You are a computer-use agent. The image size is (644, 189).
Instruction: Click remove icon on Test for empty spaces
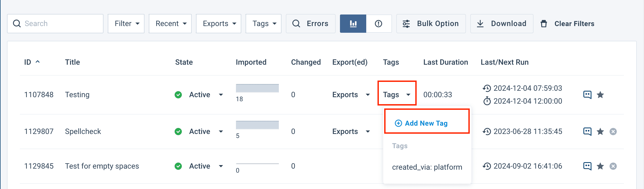click(613, 166)
